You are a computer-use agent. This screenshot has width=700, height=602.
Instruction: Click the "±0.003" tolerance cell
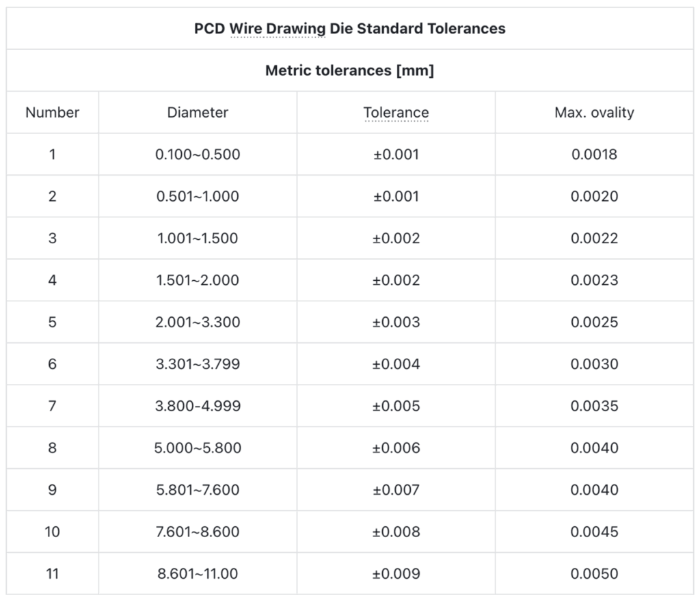click(x=396, y=322)
